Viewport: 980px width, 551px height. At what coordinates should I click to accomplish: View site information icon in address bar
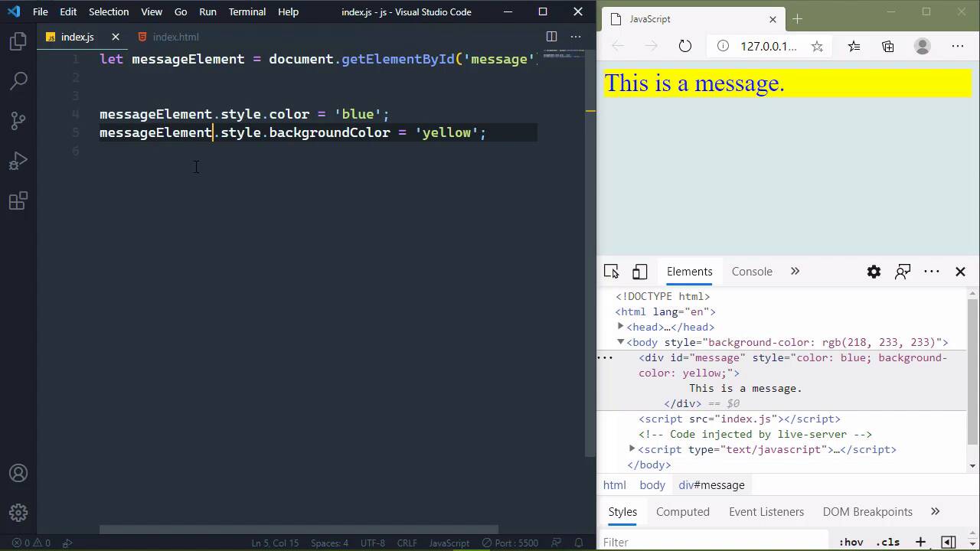click(x=723, y=46)
